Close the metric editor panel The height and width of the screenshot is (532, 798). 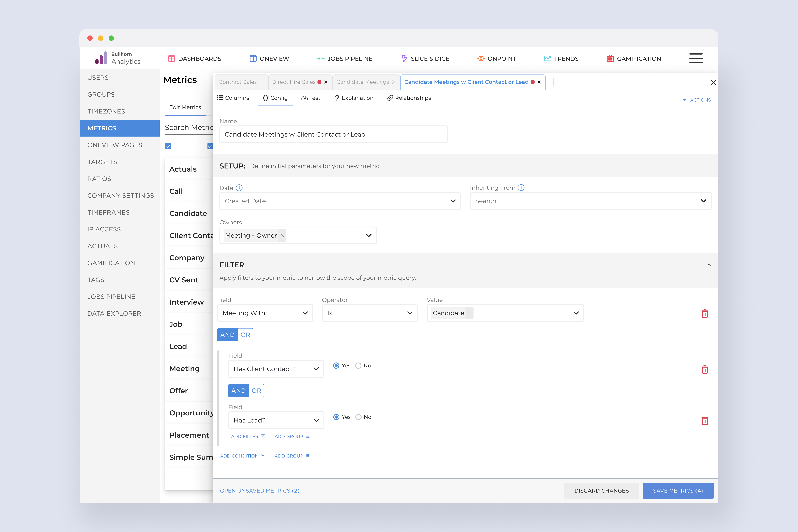tap(713, 82)
